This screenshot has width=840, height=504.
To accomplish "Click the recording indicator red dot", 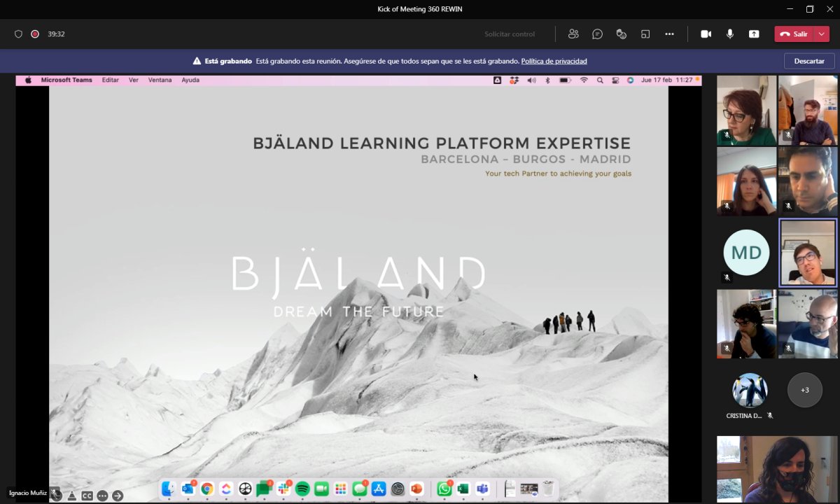I will (x=35, y=34).
